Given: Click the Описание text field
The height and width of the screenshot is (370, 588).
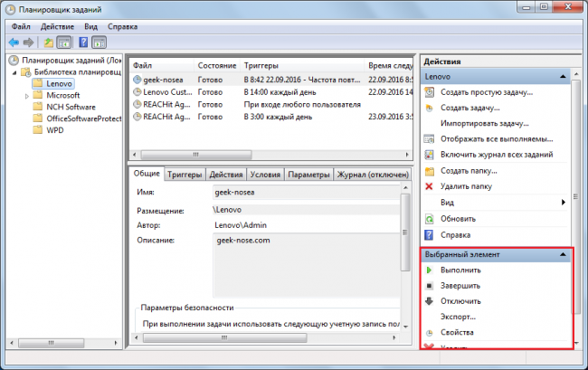Looking at the screenshot, I should [x=303, y=262].
